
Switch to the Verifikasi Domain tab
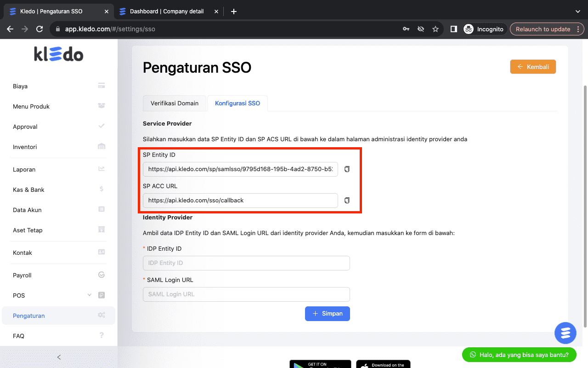(x=175, y=103)
